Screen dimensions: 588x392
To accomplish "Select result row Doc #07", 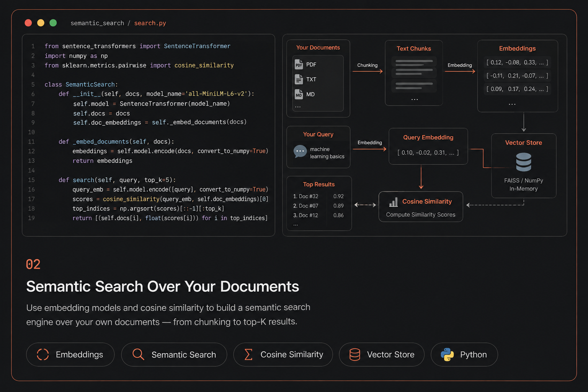I will (x=318, y=206).
